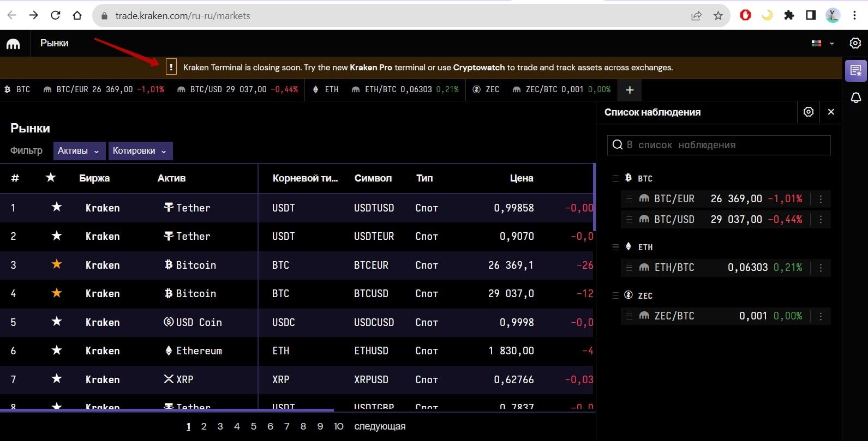Sort table by Цена column header
This screenshot has height=441, width=868.
(x=522, y=178)
